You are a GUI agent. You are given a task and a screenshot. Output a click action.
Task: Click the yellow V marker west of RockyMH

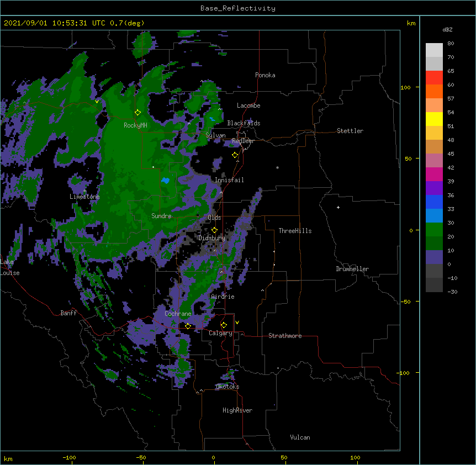click(97, 102)
